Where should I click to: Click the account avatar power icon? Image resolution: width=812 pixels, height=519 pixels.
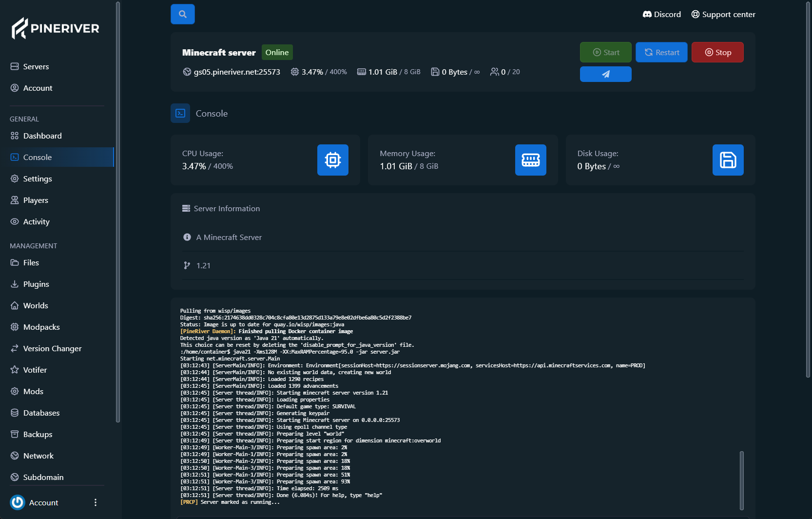pos(18,502)
